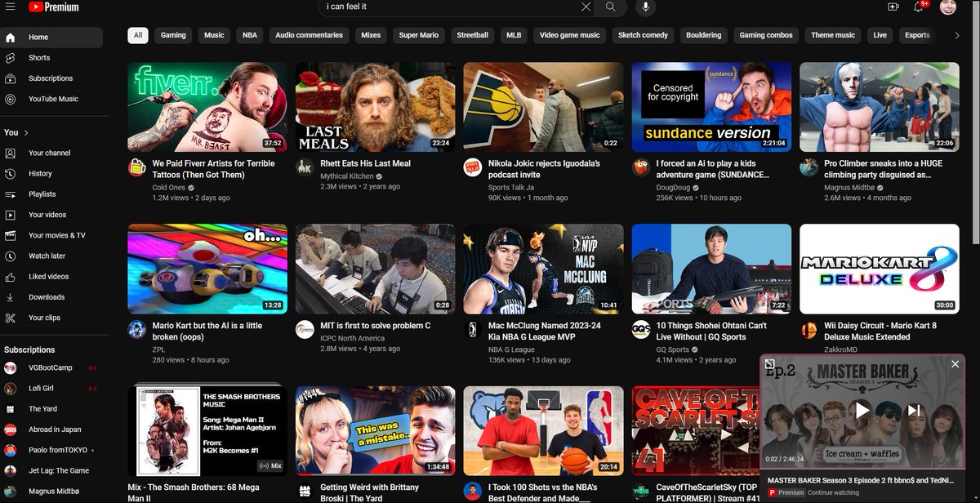980x503 pixels.
Task: Open the Mythical Kitchen channel link
Action: point(347,176)
